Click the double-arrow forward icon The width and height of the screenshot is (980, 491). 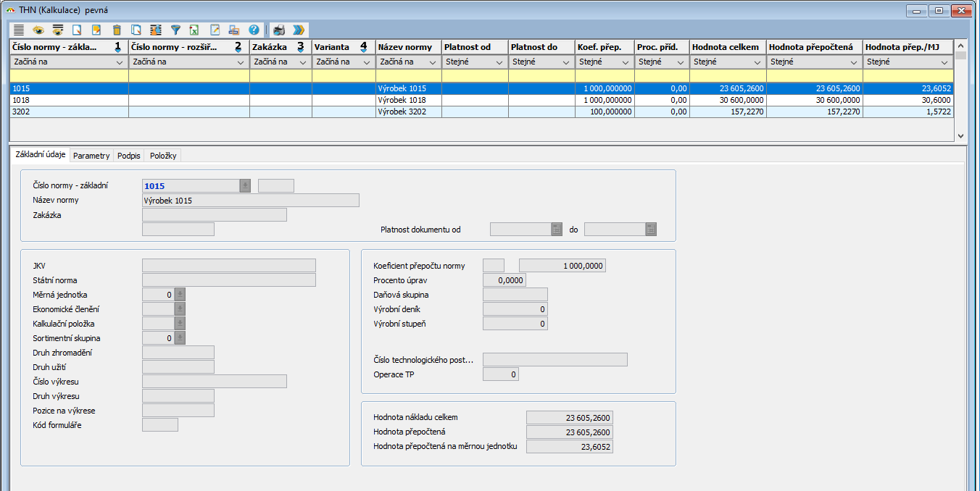click(x=299, y=30)
